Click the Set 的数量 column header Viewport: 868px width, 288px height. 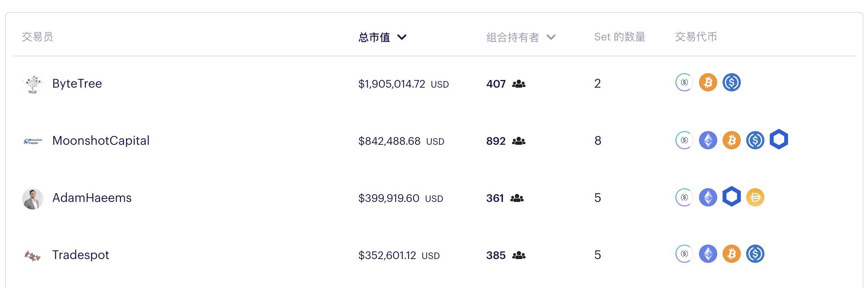620,37
